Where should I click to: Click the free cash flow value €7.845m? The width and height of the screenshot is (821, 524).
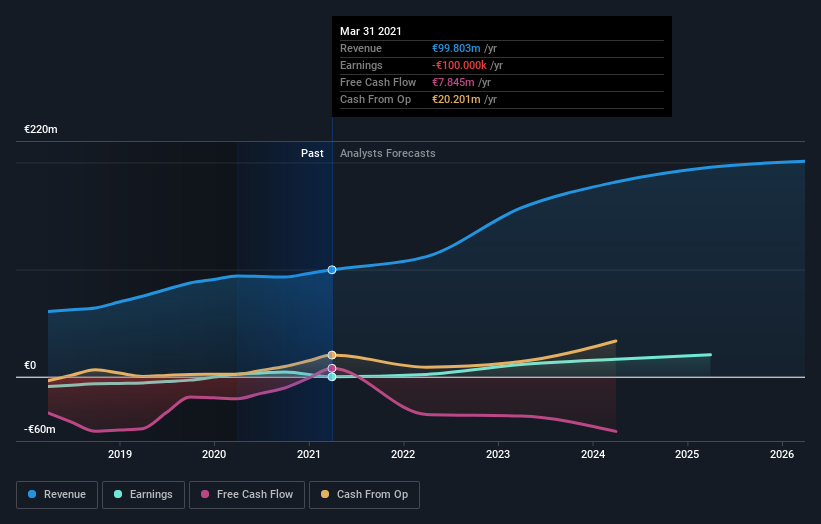[453, 82]
